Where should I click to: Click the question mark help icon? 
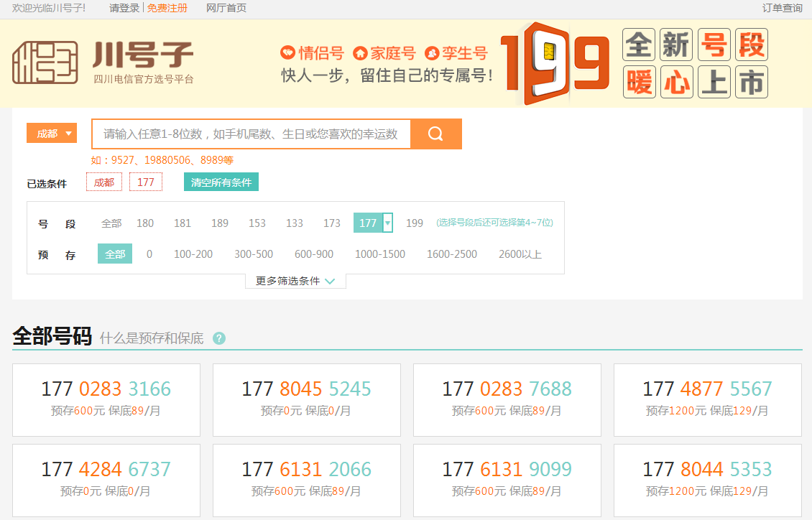point(219,338)
